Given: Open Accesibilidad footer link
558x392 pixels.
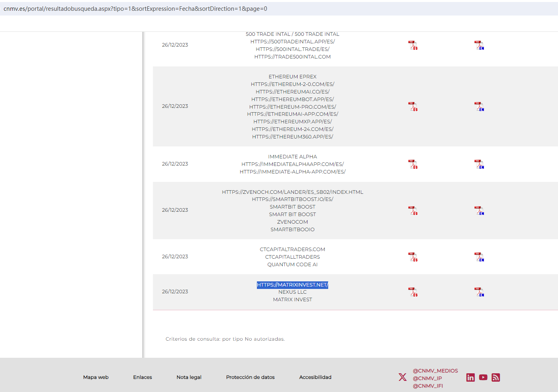Looking at the screenshot, I should tap(315, 377).
